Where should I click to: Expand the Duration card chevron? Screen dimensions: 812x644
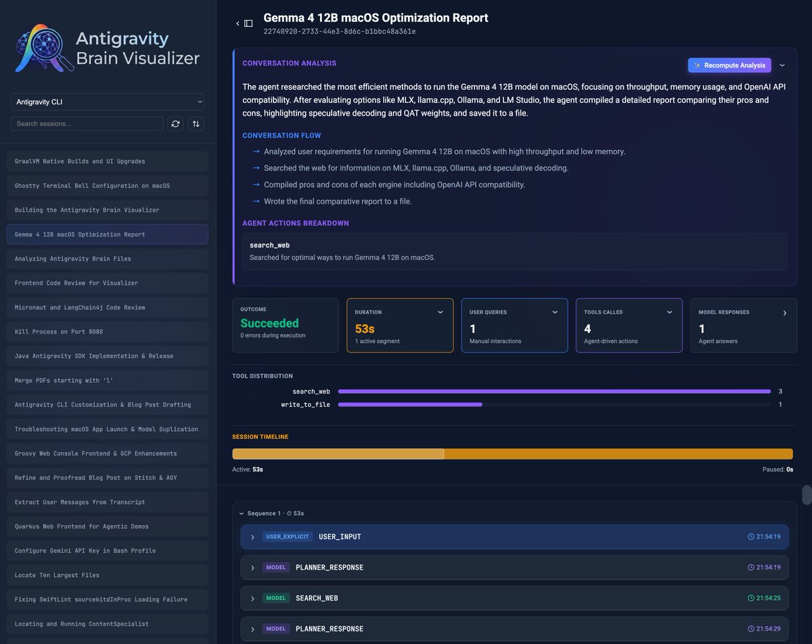point(441,313)
